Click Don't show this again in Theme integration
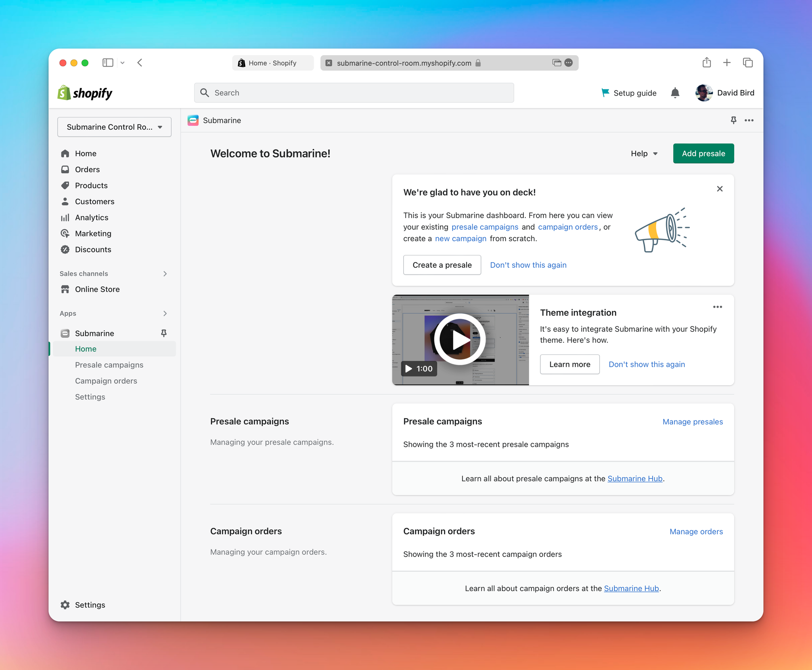This screenshot has height=670, width=812. coord(647,364)
